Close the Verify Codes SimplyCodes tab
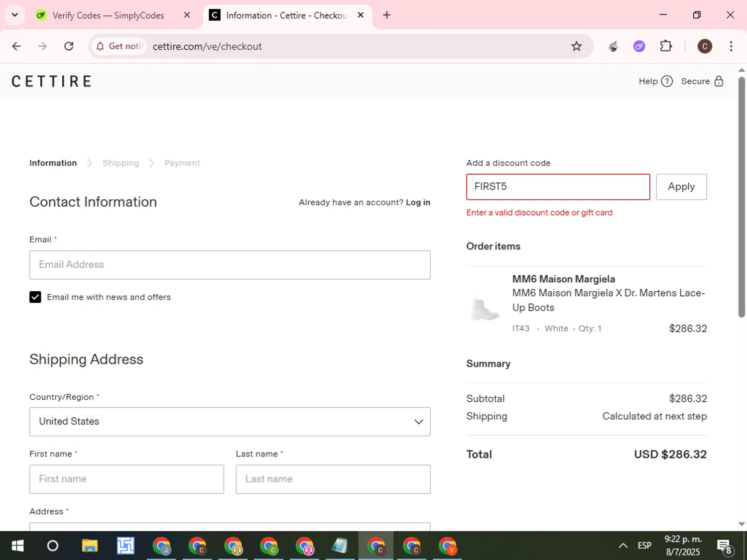 pyautogui.click(x=187, y=15)
